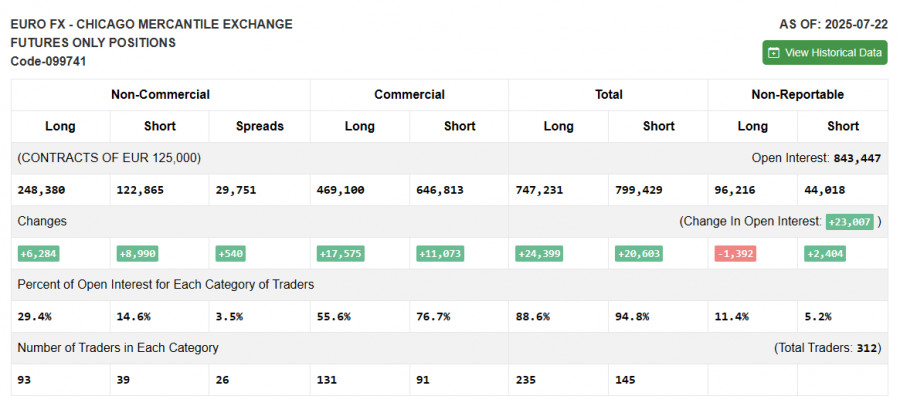This screenshot has height=396, width=900.
Task: Click the Code-099741 text
Action: 48,62
